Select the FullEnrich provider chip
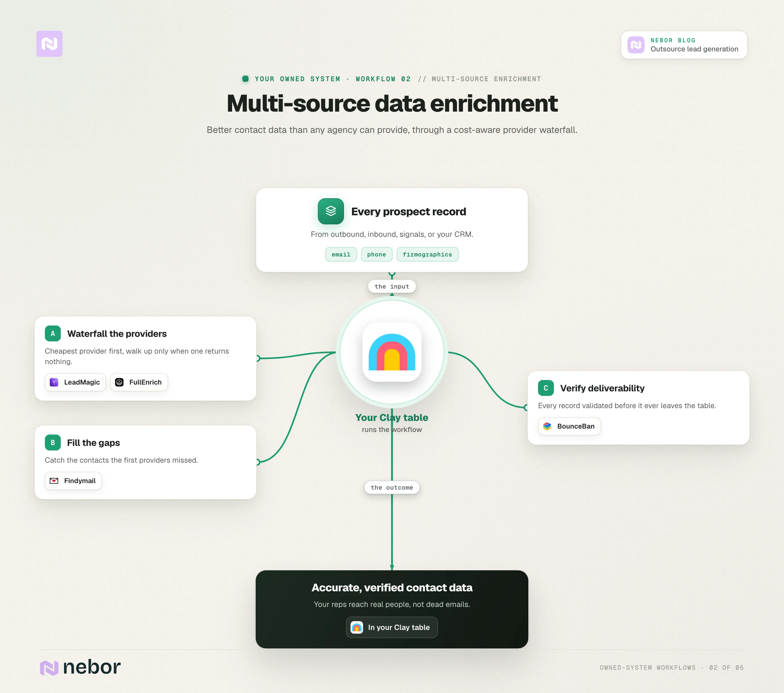784x693 pixels. coord(139,382)
